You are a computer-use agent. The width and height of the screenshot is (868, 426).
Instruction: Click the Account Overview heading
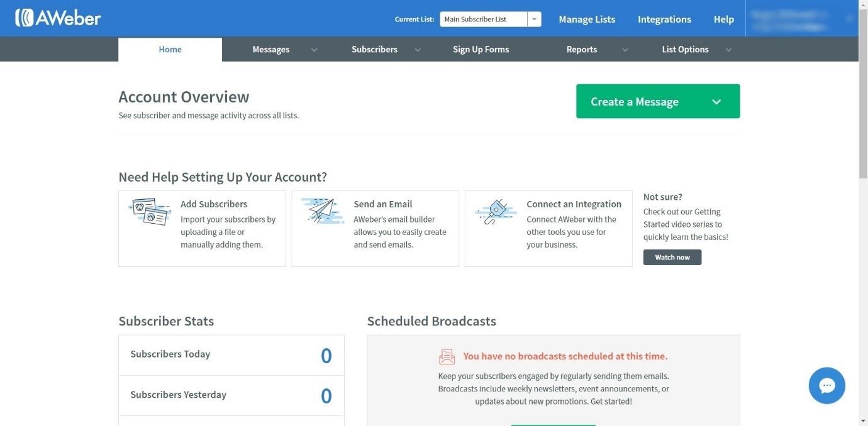pyautogui.click(x=184, y=96)
